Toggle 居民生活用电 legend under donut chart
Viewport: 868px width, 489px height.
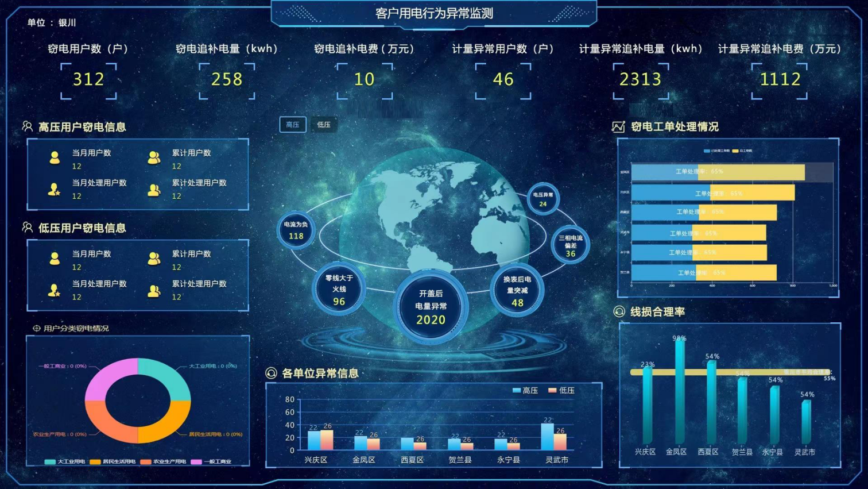(113, 461)
